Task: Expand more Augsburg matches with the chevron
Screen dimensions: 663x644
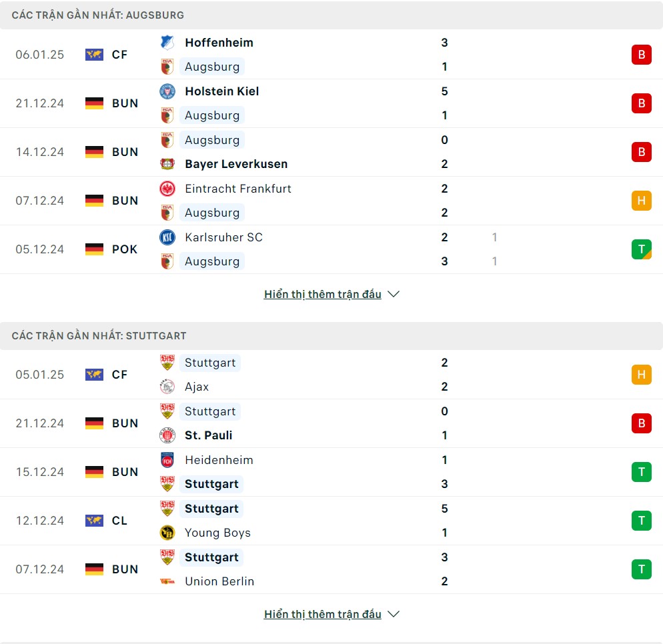Action: pyautogui.click(x=394, y=294)
